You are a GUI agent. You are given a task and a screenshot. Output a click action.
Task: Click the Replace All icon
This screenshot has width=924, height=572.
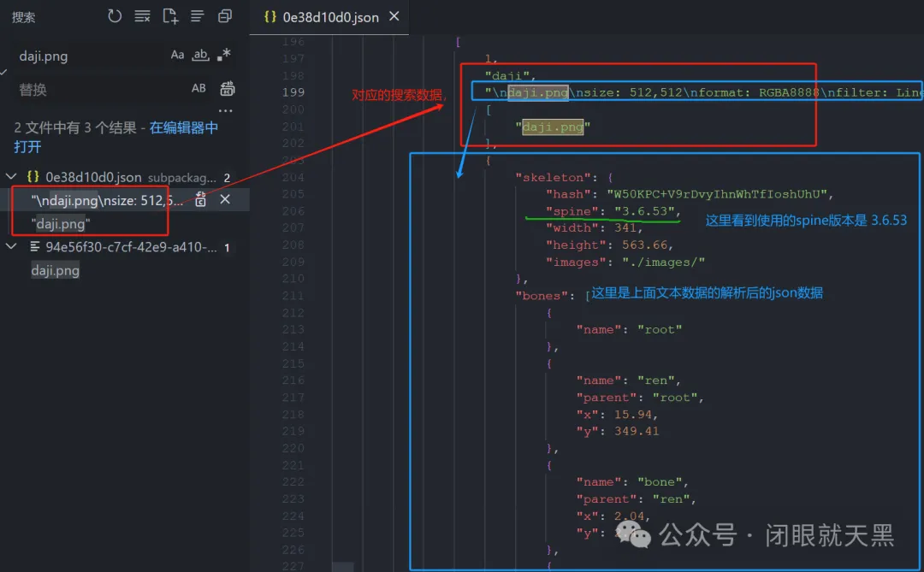pos(227,89)
